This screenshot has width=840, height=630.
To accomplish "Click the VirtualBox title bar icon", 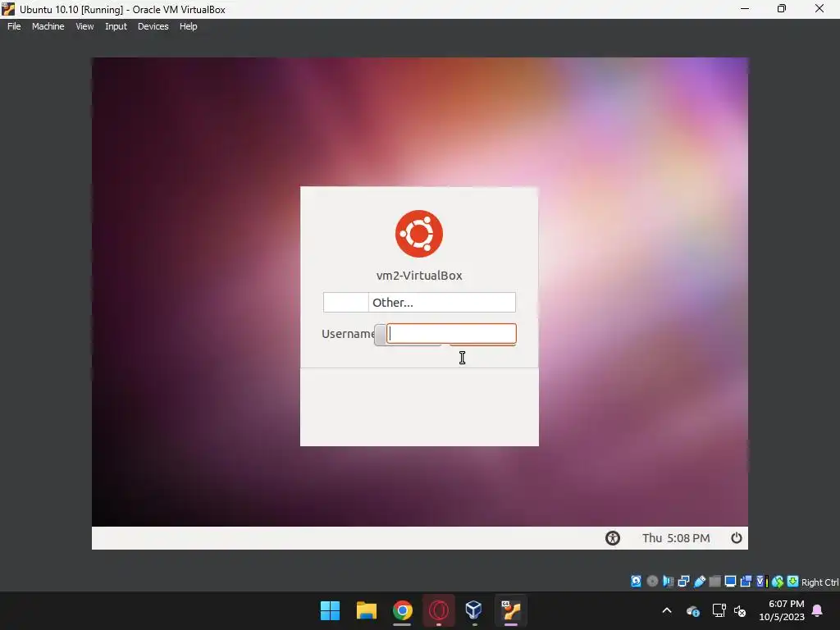I will pos(8,8).
